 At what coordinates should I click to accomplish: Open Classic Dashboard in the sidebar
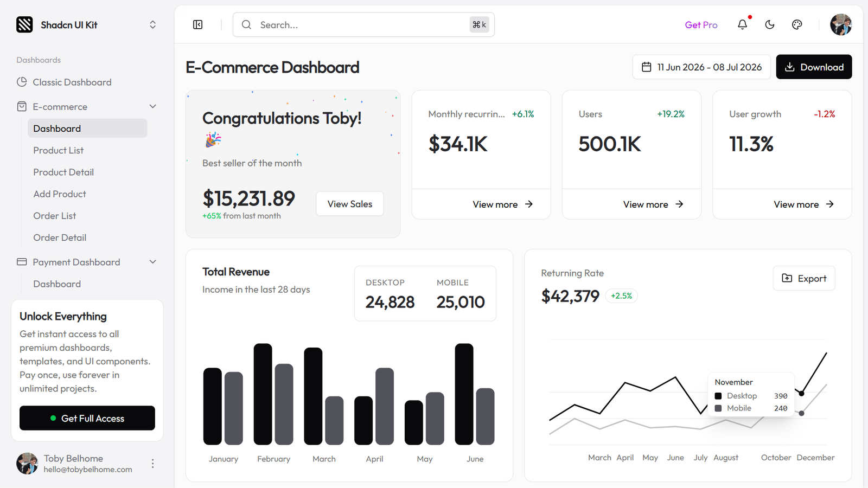[x=81, y=82]
